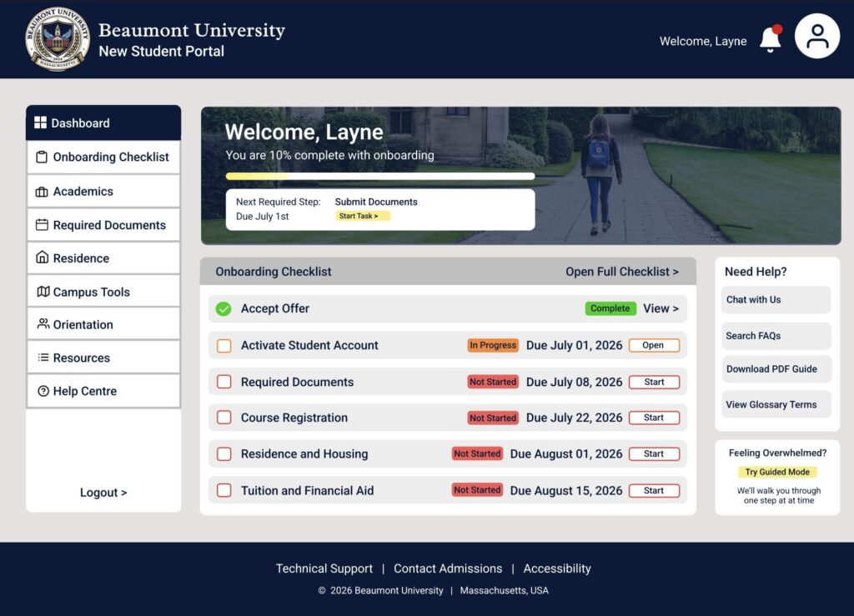Tick the Course Registration checkbox
The height and width of the screenshot is (616, 854).
(224, 418)
